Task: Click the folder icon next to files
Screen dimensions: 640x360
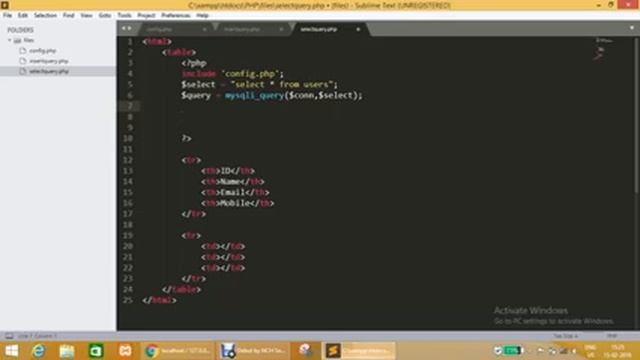Action: click(x=17, y=40)
